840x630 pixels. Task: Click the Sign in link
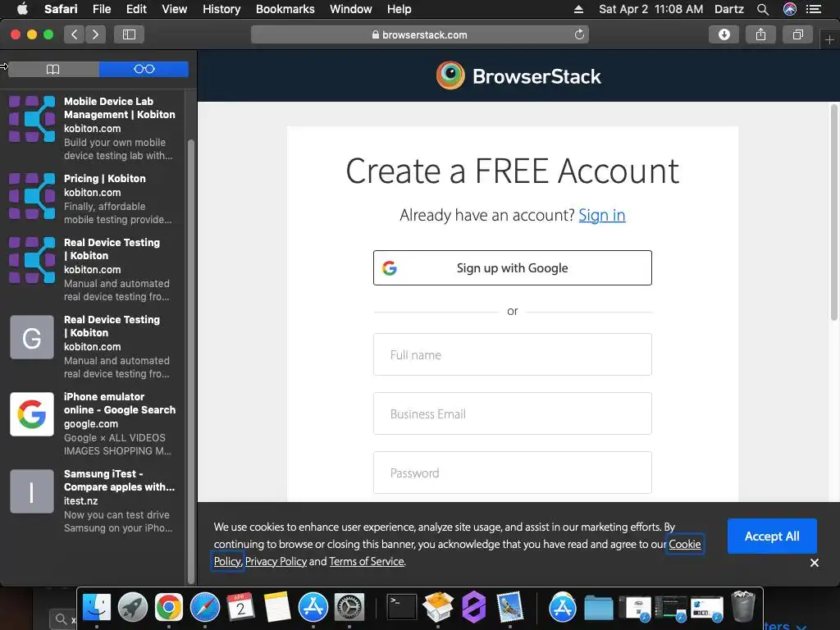click(601, 216)
